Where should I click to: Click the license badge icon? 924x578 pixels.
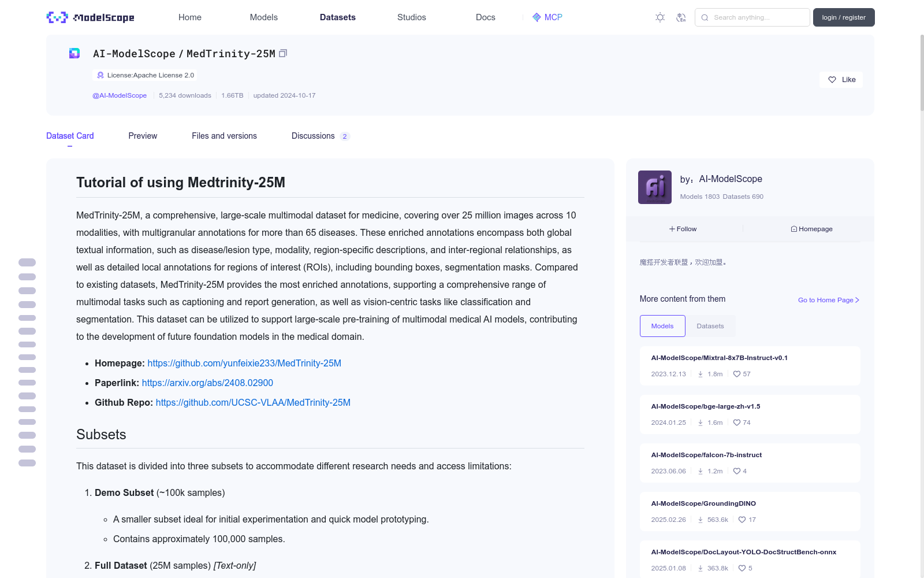(100, 75)
